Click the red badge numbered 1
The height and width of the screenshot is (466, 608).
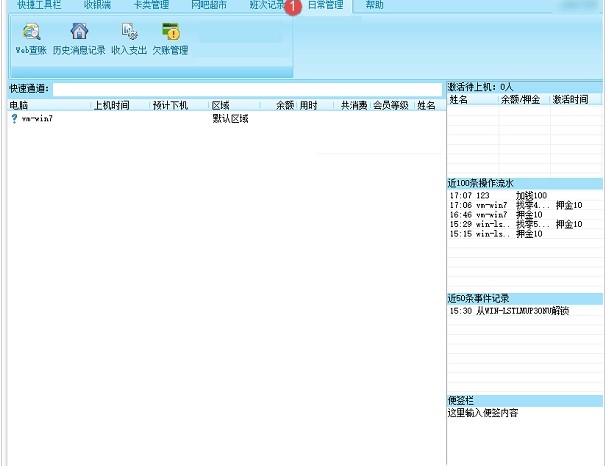[293, 7]
